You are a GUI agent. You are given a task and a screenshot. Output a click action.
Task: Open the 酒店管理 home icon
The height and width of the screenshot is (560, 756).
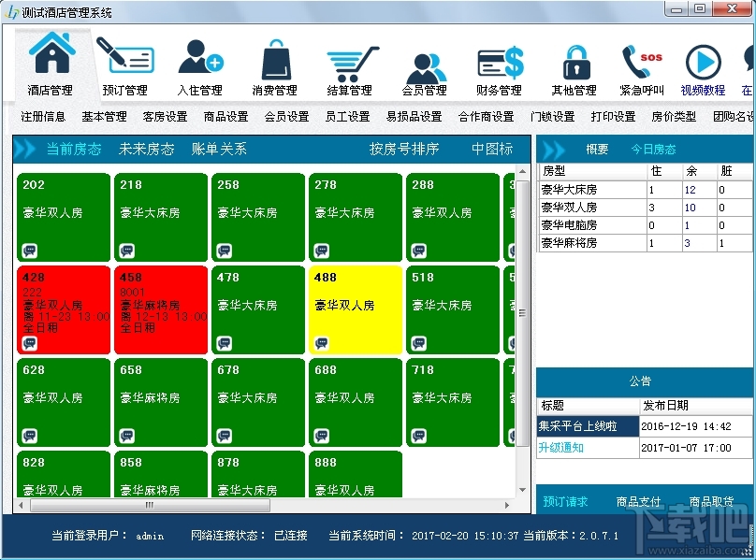click(51, 53)
